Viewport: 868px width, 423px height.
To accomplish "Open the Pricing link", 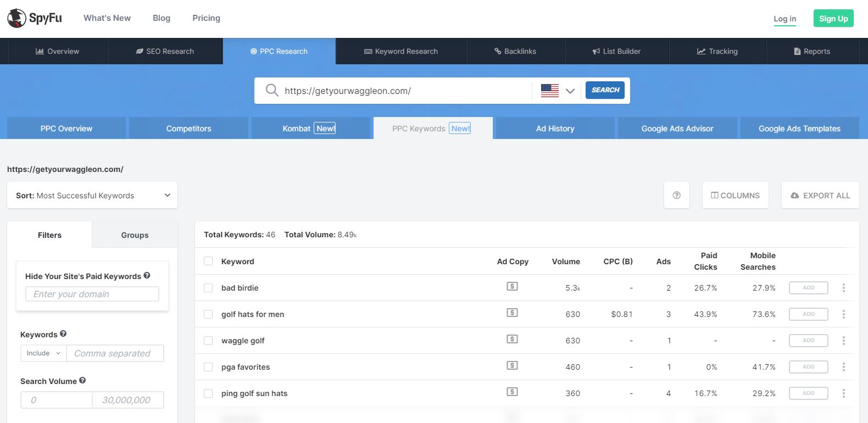I will [206, 18].
